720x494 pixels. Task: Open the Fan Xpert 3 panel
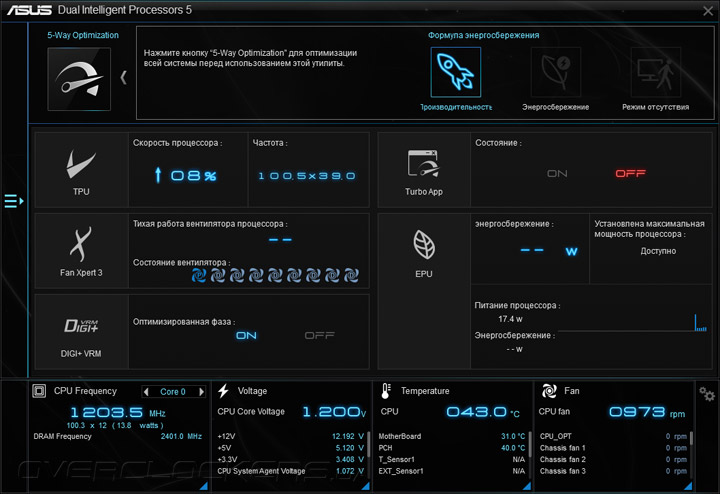tap(81, 251)
